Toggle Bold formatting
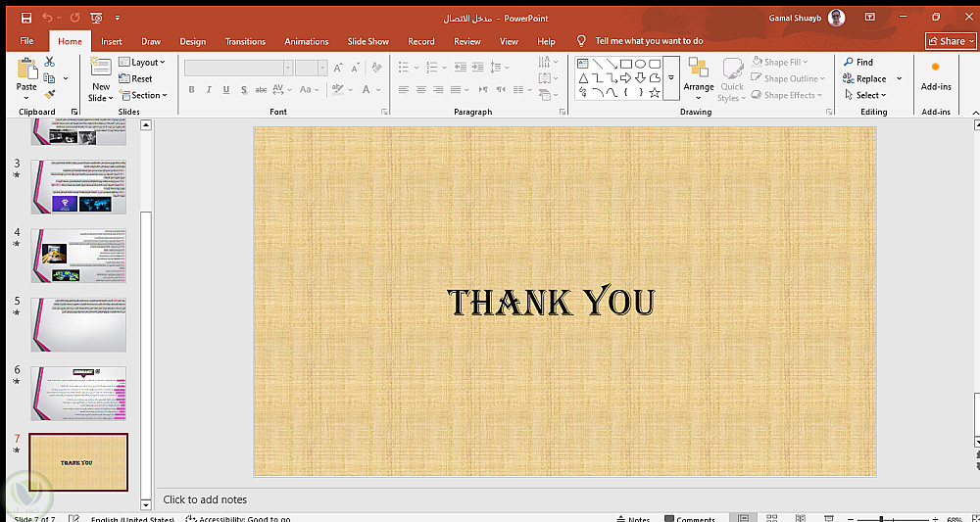980x522 pixels. (192, 90)
